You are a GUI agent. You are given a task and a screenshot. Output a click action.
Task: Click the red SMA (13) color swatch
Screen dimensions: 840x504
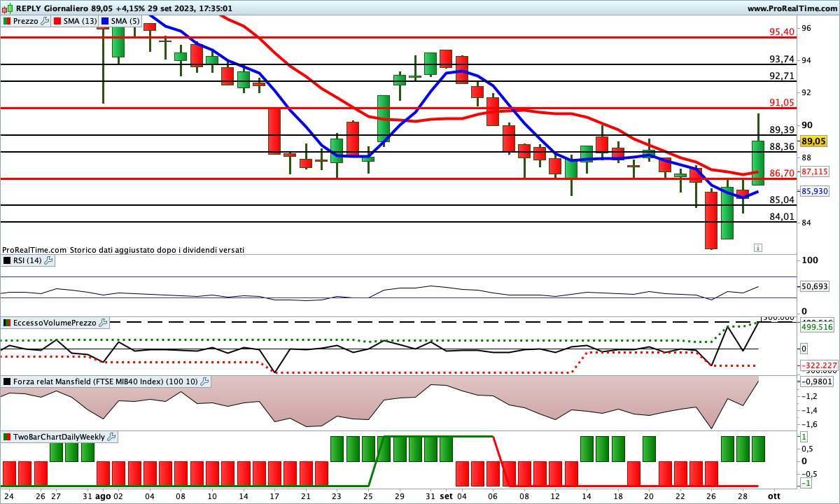[x=57, y=21]
